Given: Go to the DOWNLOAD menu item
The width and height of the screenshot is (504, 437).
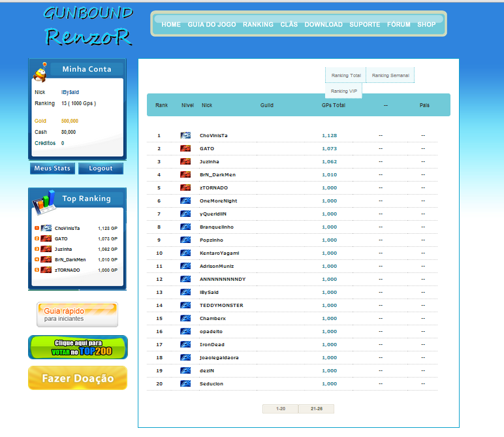Looking at the screenshot, I should coord(323,25).
